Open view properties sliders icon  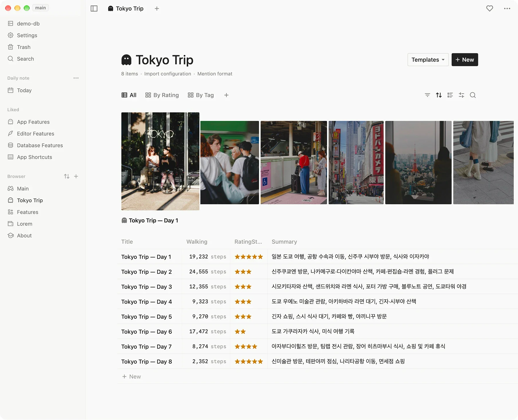461,95
